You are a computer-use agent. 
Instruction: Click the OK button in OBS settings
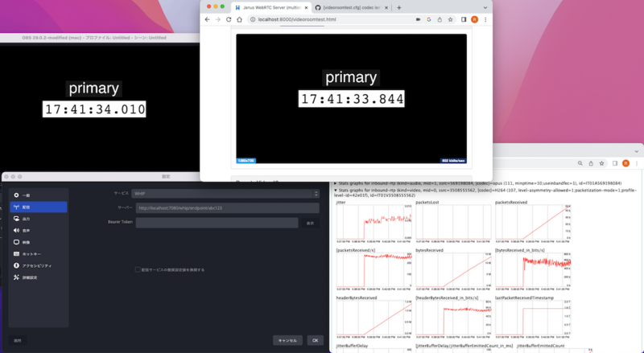[315, 340]
